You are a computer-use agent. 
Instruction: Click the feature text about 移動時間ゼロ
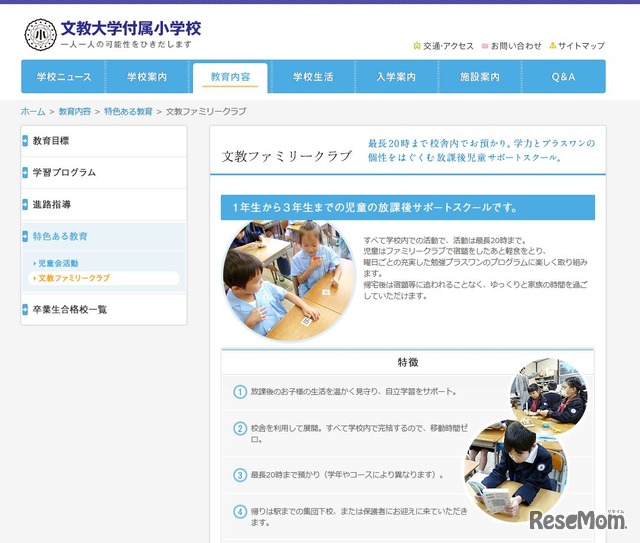(x=359, y=434)
